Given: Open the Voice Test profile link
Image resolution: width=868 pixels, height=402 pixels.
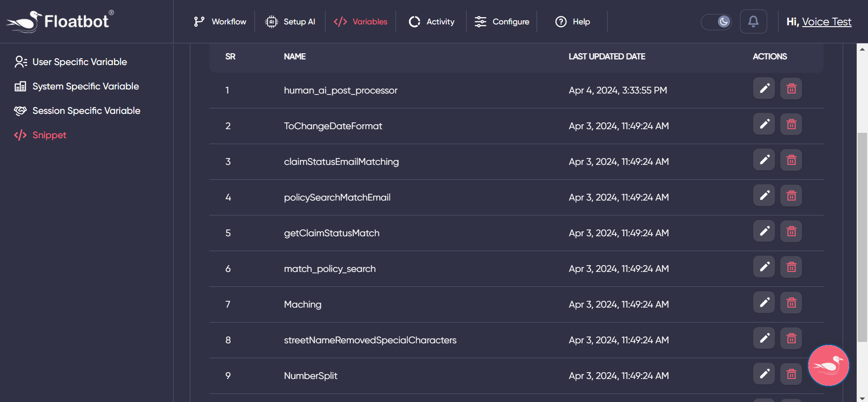Looking at the screenshot, I should pos(826,22).
